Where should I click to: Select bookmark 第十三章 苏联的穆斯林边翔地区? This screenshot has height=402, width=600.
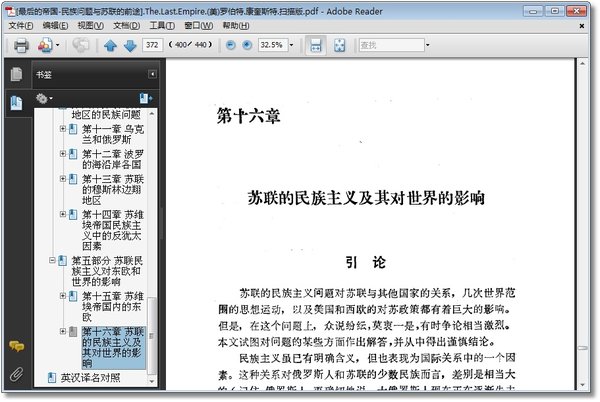pos(113,190)
